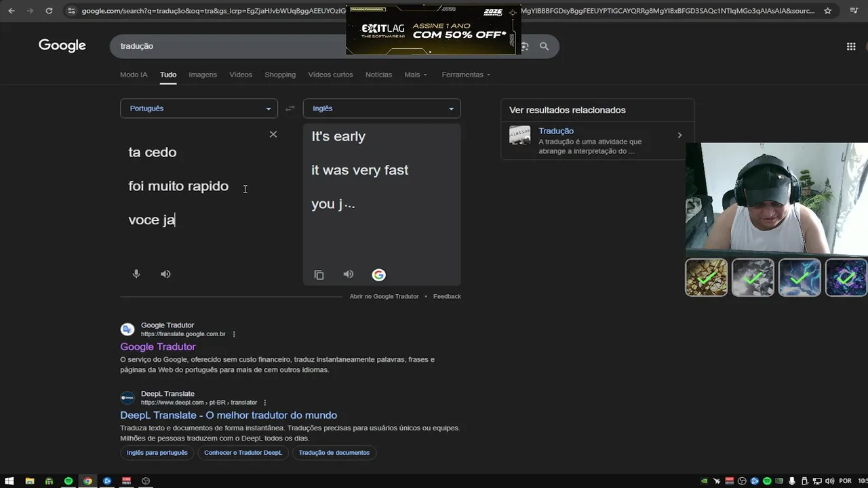This screenshot has height=488, width=868.
Task: Reload the page with the refresh icon
Action: pos(49,11)
